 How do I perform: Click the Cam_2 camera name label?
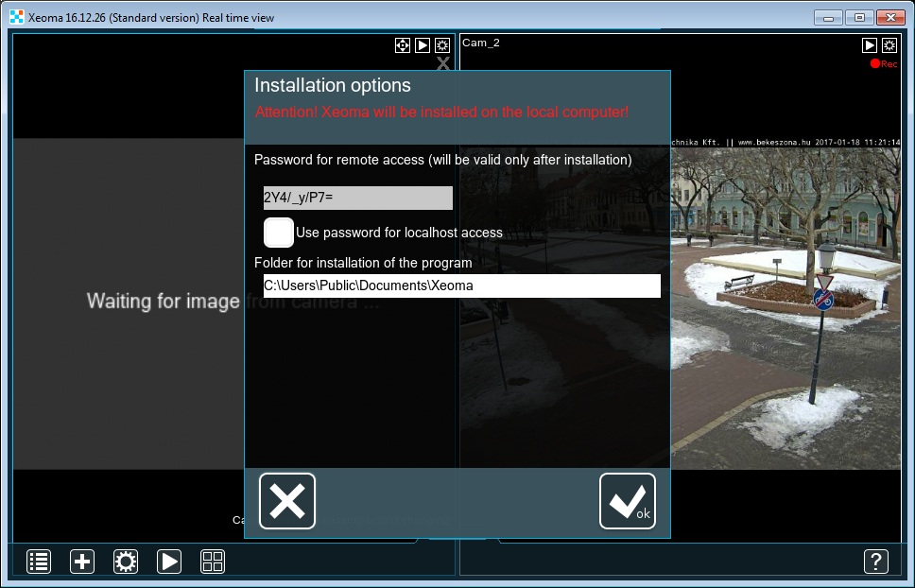click(x=481, y=43)
